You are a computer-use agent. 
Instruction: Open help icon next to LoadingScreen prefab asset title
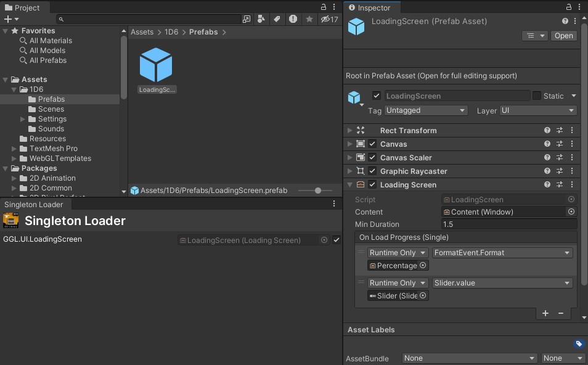(565, 21)
